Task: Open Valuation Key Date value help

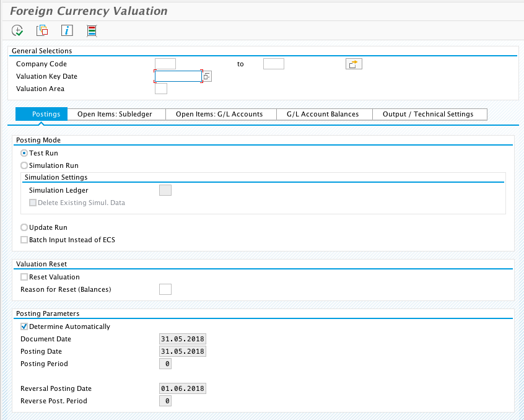Action: pyautogui.click(x=207, y=76)
